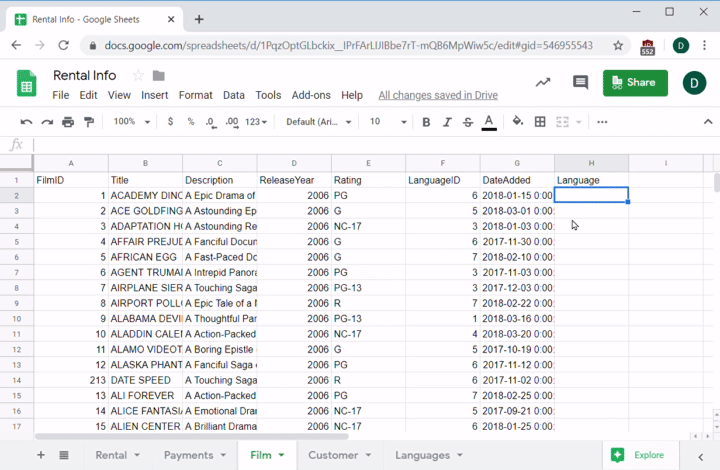Star the Rental Info document

138,76
